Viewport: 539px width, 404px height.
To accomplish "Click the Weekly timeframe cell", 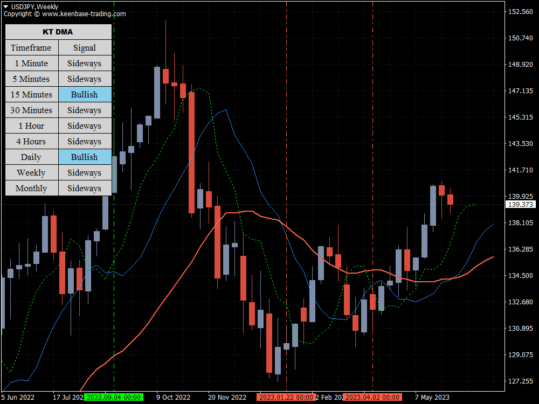I will tap(32, 172).
